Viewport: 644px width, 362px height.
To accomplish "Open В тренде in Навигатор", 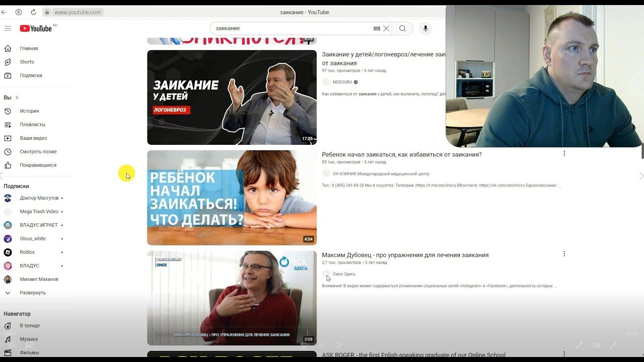I will click(30, 326).
